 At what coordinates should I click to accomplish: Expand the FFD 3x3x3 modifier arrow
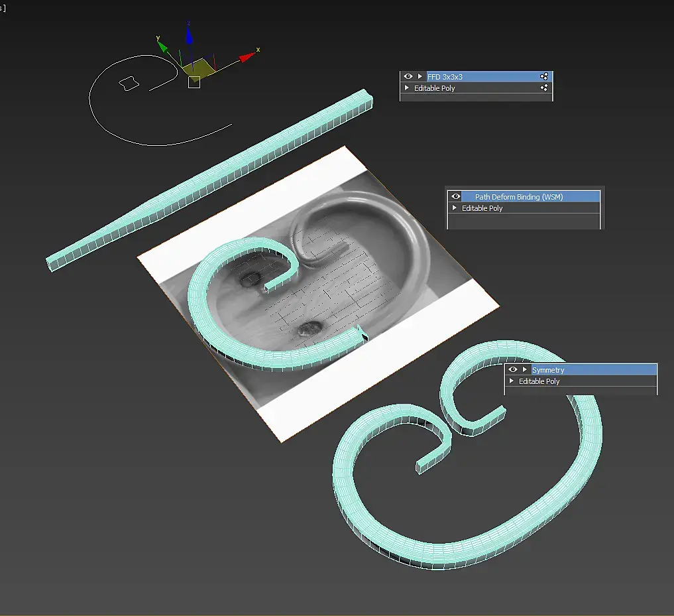[x=420, y=76]
